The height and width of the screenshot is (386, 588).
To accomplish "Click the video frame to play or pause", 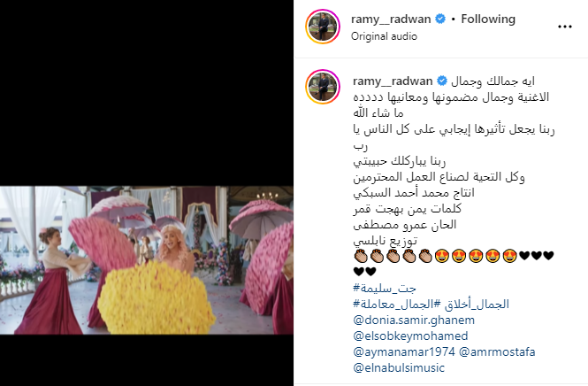I will point(147,259).
